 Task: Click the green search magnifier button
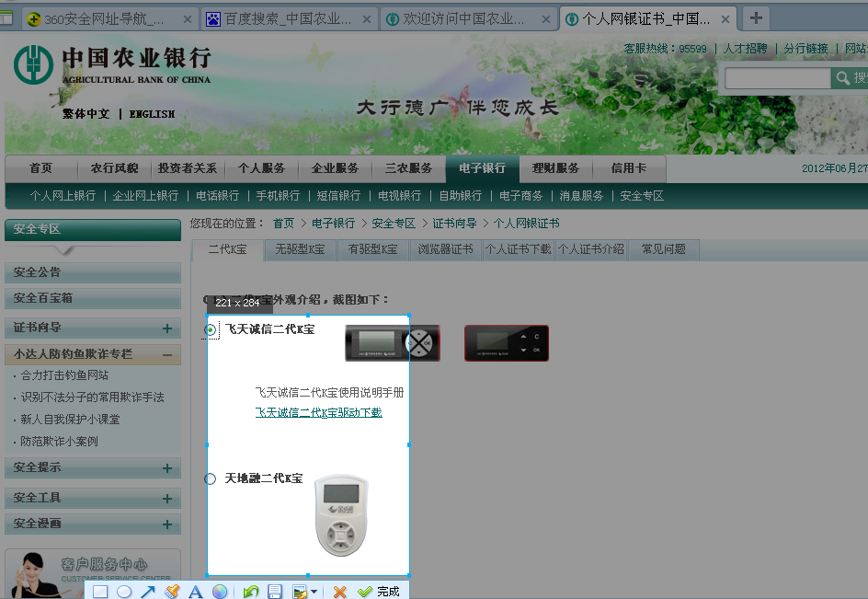(x=850, y=78)
